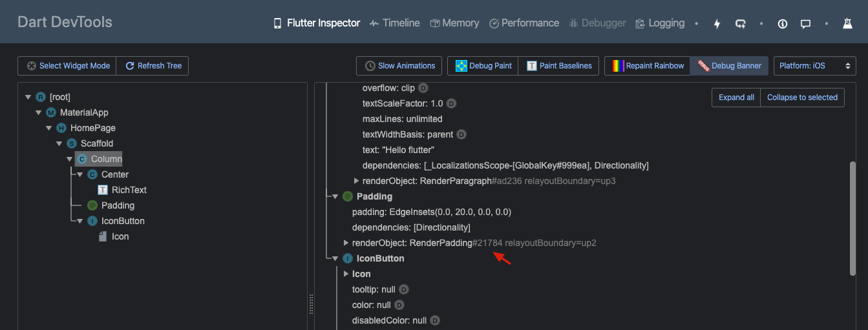Collapse the MaterialApp tree node

point(38,112)
